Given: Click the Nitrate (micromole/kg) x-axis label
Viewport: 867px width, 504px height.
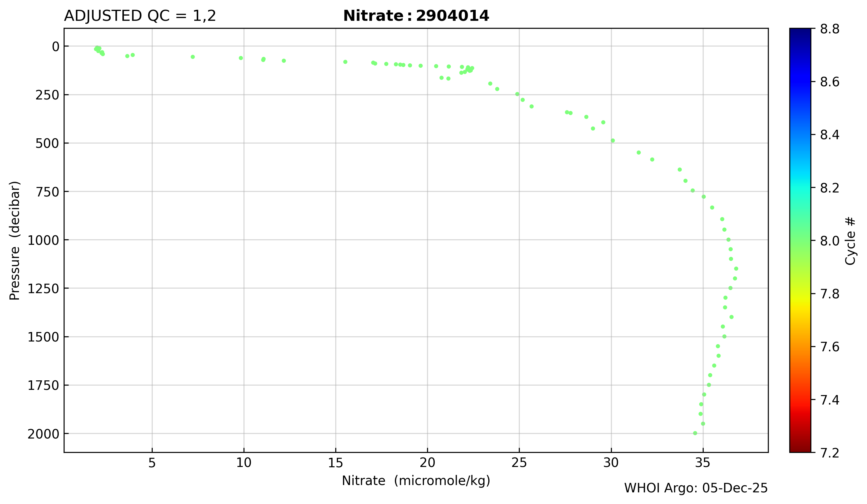Looking at the screenshot, I should [x=416, y=481].
